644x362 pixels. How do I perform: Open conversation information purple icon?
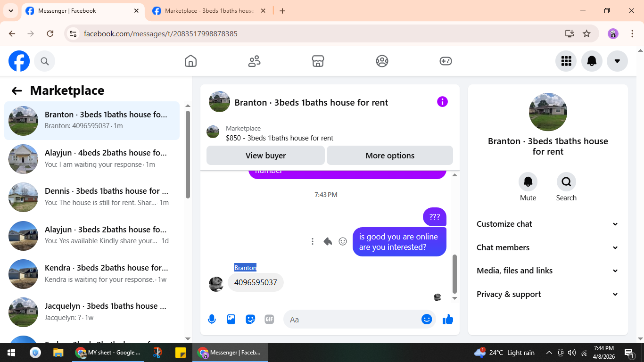tap(442, 101)
